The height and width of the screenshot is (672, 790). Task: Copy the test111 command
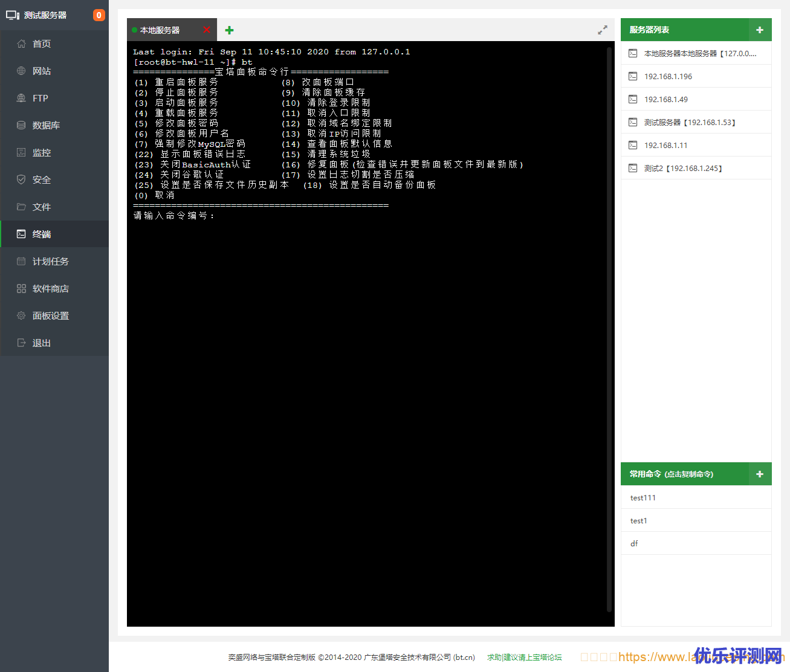643,498
